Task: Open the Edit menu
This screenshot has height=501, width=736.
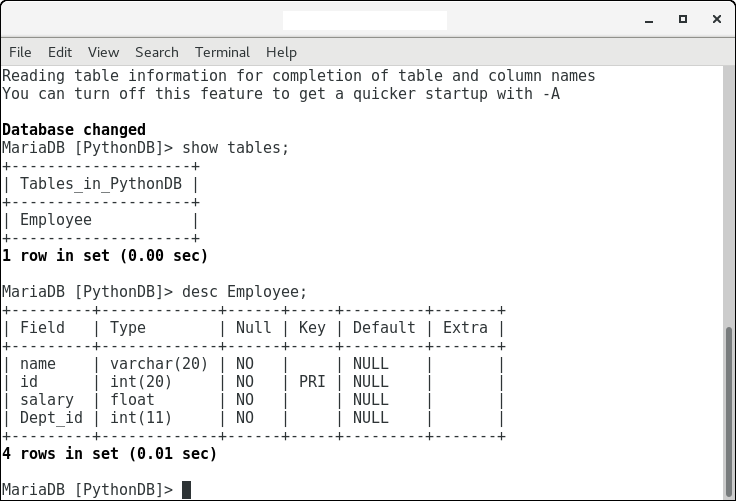Action: [x=60, y=52]
